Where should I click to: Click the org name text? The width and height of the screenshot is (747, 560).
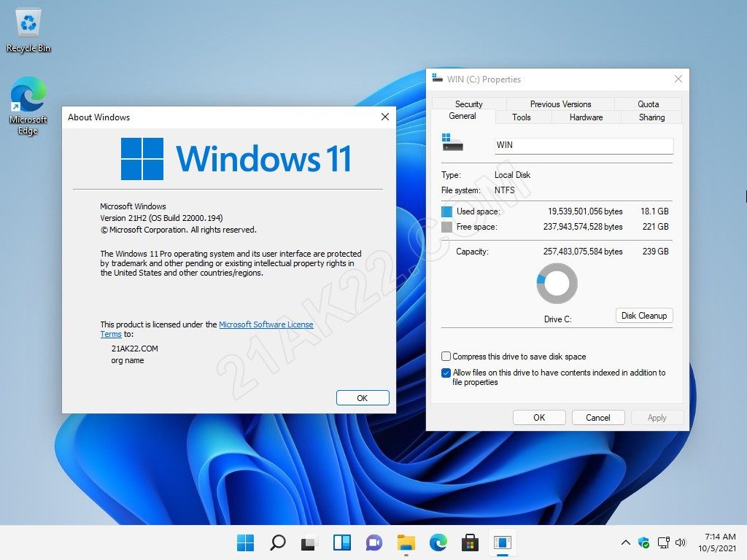[x=128, y=360]
